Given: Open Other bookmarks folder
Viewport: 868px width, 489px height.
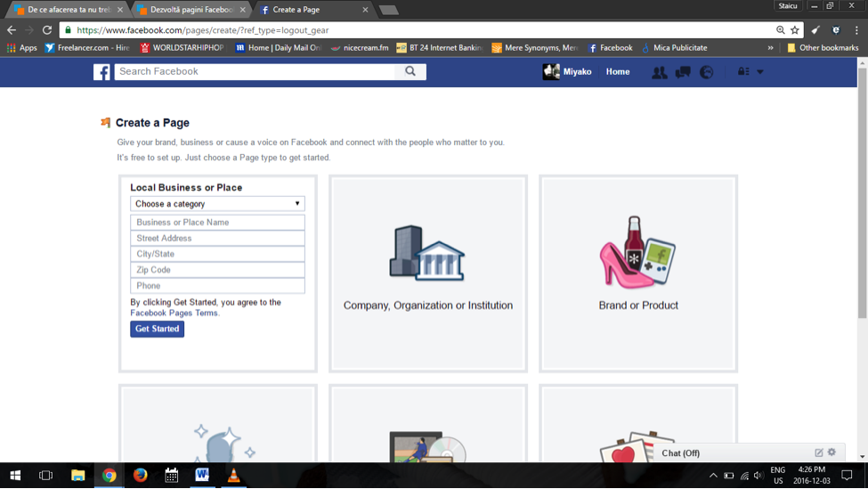Looking at the screenshot, I should coord(823,47).
